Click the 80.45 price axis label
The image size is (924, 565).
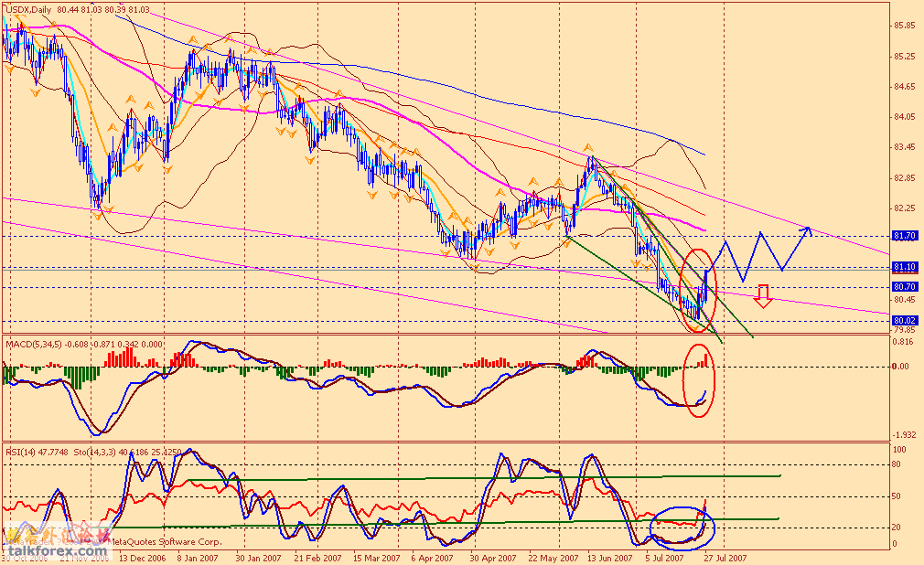(905, 299)
